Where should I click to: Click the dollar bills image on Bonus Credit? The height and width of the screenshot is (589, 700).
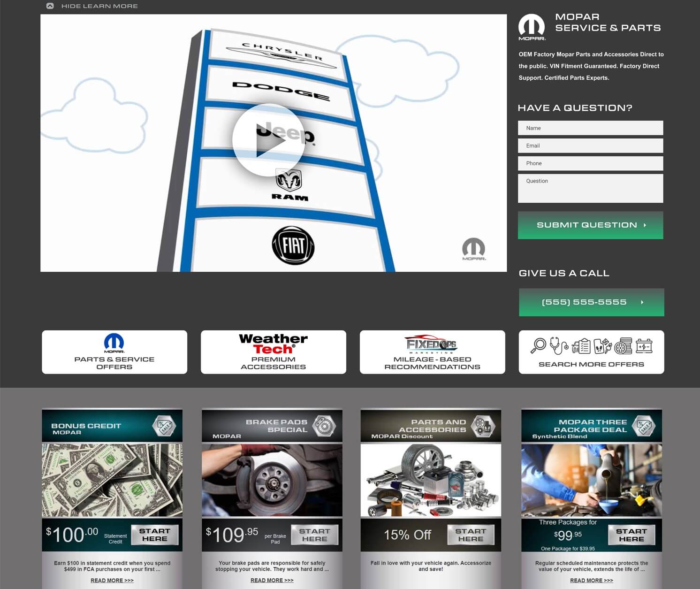coord(112,480)
